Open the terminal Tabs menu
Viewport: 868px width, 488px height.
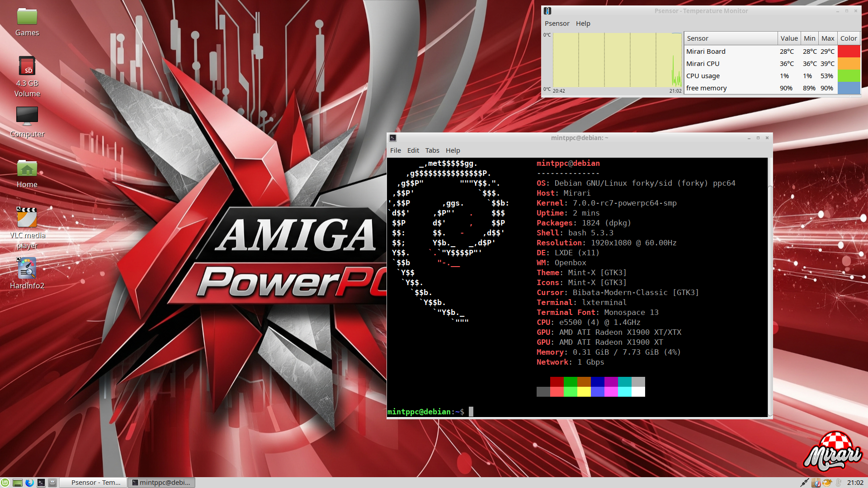coord(432,150)
